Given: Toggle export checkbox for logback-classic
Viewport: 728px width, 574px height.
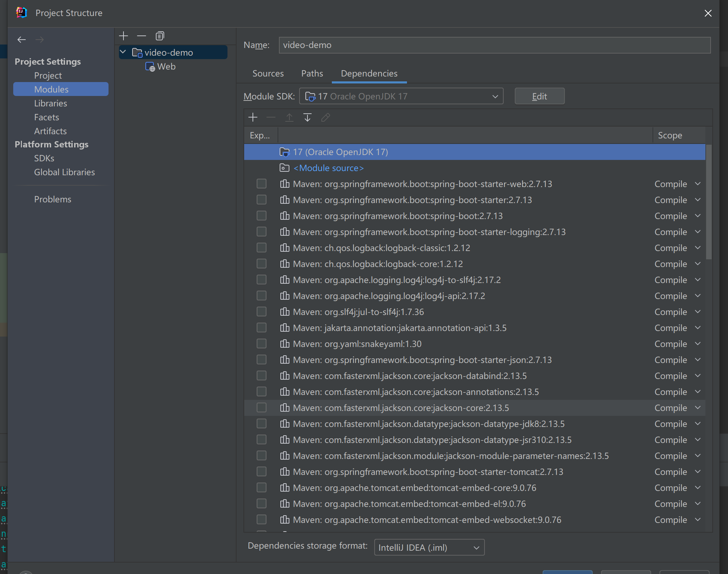Looking at the screenshot, I should click(x=262, y=248).
